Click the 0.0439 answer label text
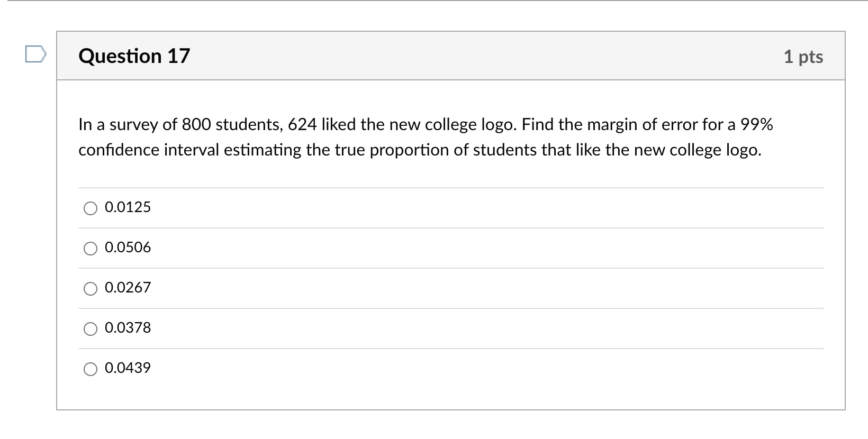The image size is (868, 439). 128,368
